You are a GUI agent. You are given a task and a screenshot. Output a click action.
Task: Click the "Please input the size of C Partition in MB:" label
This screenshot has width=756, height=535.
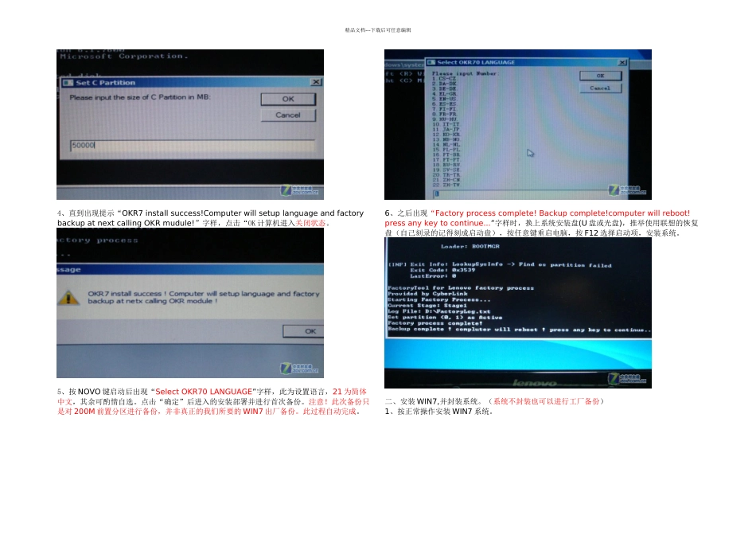click(x=140, y=97)
